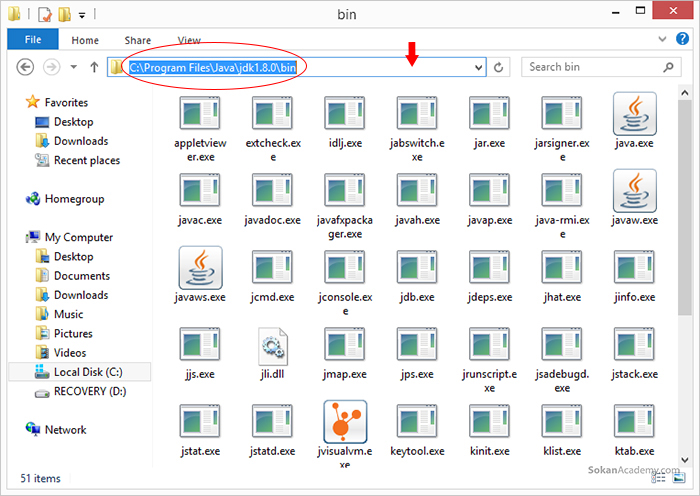Click New folder icon in title bar
The width and height of the screenshot is (700, 496).
[65, 14]
